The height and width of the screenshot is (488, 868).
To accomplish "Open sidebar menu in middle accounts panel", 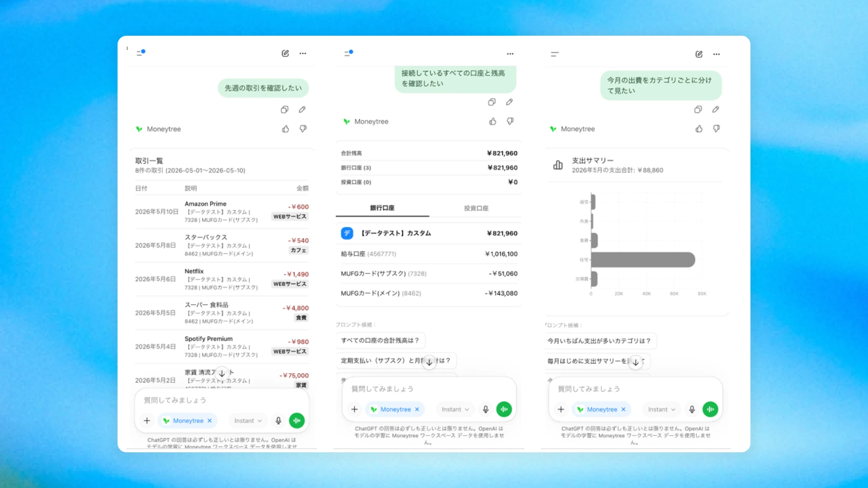I will point(348,53).
